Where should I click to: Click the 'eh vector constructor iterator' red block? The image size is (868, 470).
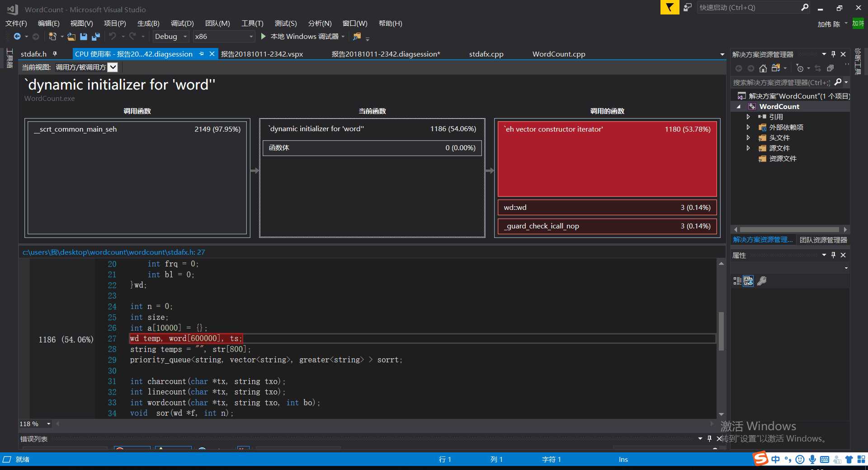point(607,159)
